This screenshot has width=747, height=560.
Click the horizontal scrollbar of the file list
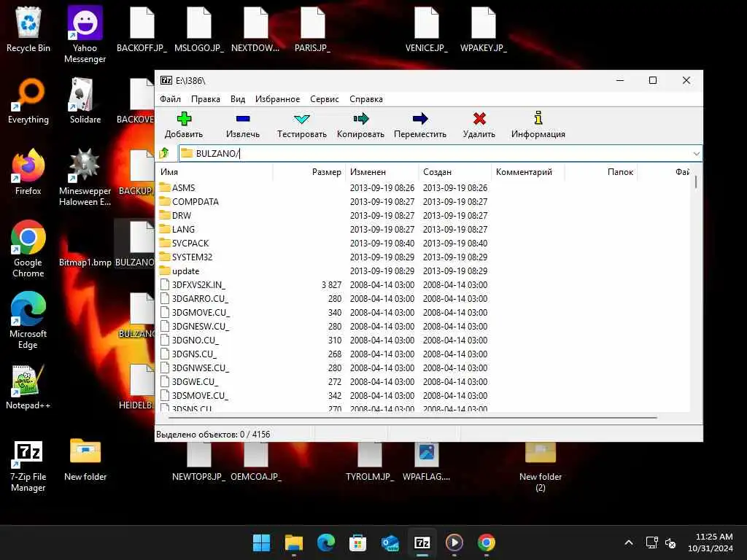click(x=413, y=418)
